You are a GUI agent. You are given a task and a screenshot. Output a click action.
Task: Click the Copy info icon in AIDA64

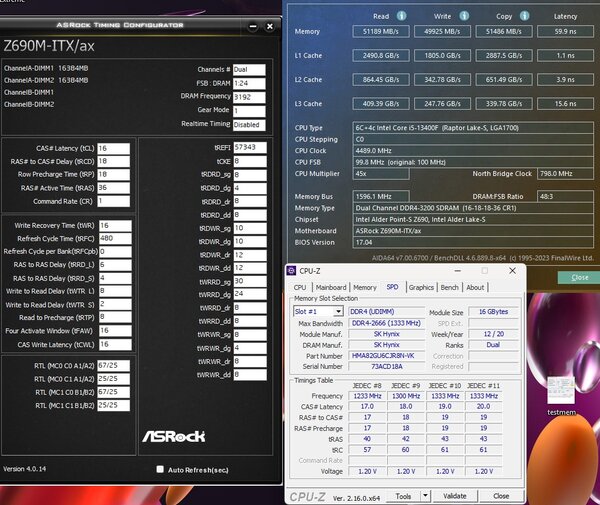[525, 16]
